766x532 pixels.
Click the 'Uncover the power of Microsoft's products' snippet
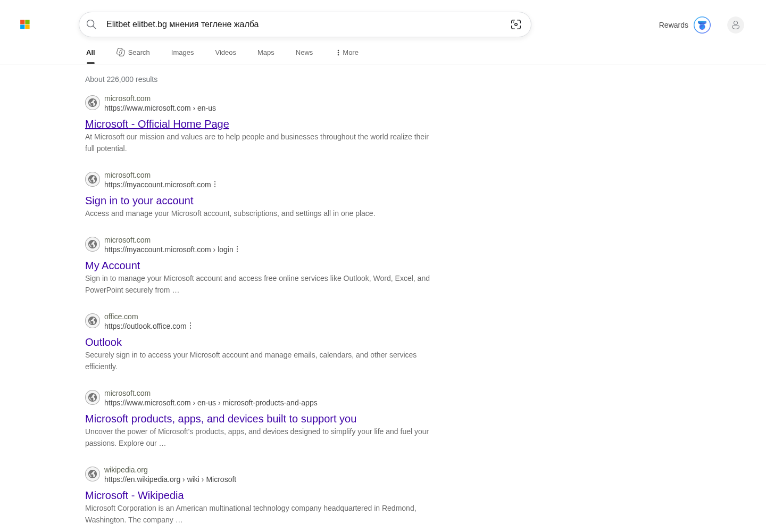tap(257, 437)
